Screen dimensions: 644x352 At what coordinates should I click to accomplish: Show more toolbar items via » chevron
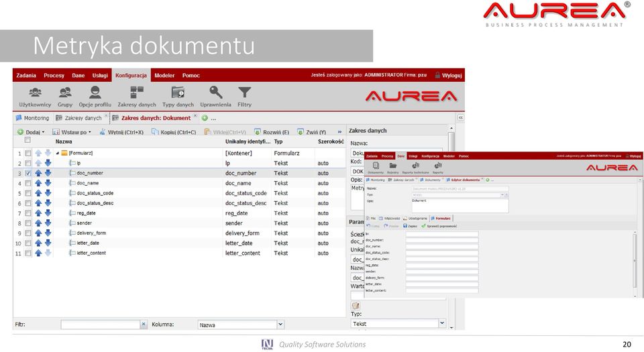point(339,132)
